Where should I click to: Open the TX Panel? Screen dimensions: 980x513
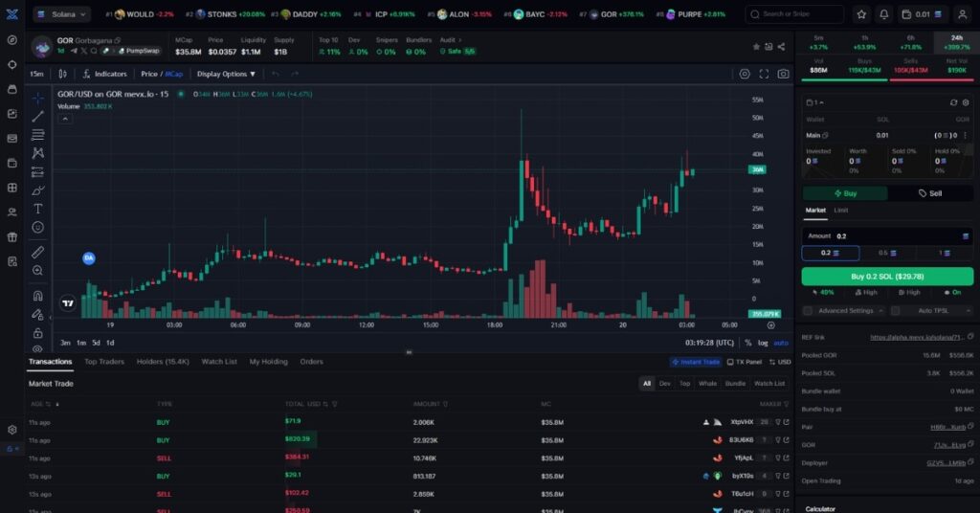(745, 362)
